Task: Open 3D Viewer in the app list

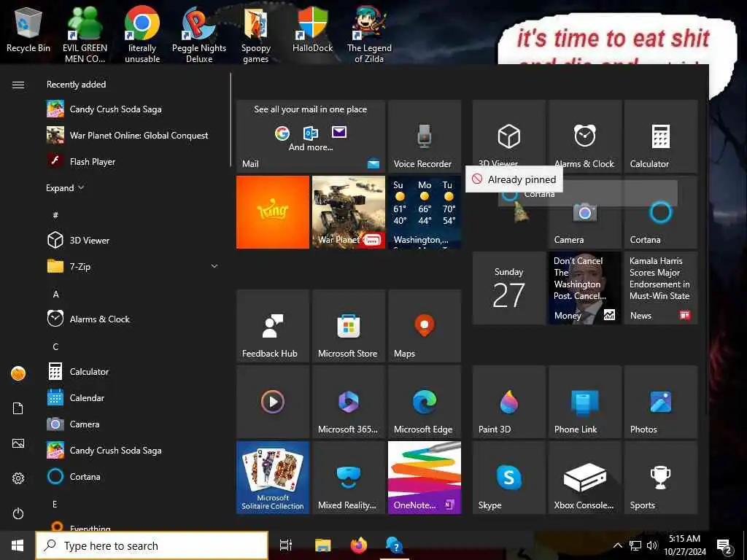Action: coord(133,240)
